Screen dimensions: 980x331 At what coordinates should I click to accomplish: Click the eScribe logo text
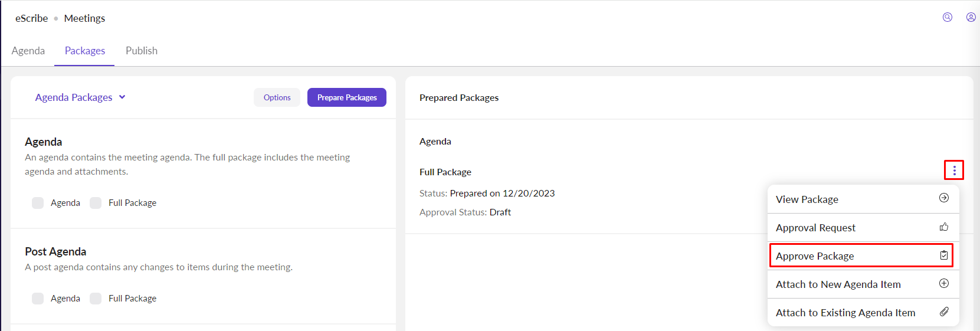pyautogui.click(x=32, y=18)
